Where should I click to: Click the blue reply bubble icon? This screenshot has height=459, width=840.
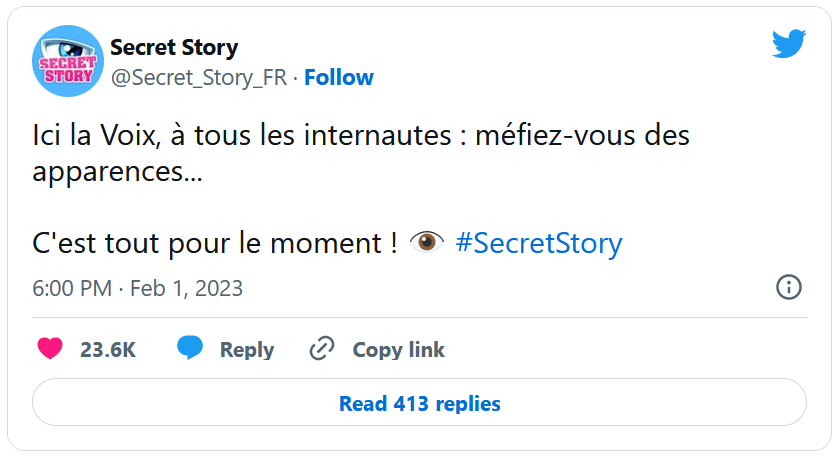click(x=190, y=349)
